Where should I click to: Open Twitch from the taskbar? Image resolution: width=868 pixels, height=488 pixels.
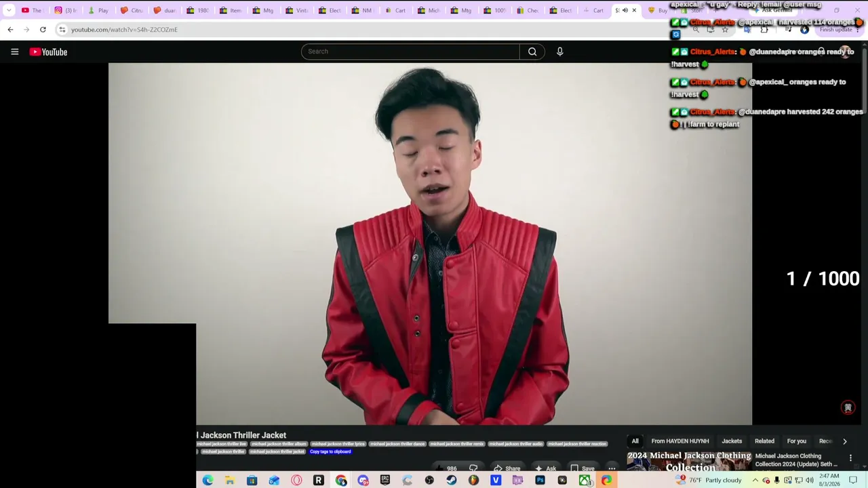tap(518, 481)
